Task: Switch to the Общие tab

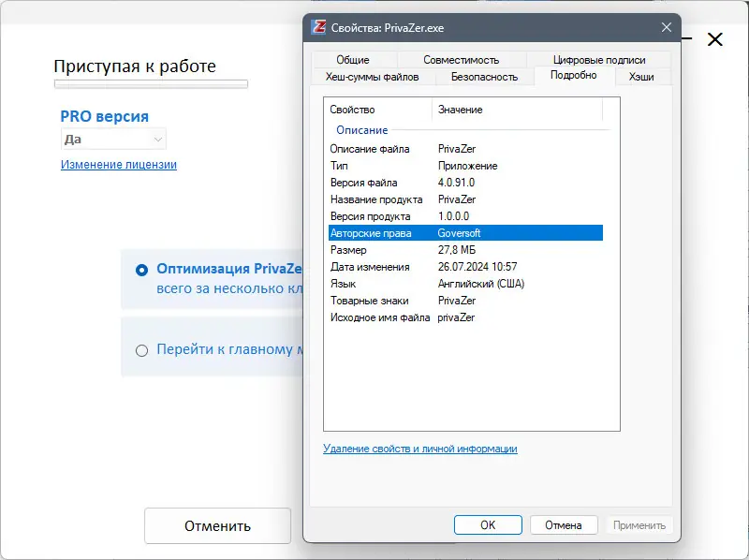Action: point(353,60)
